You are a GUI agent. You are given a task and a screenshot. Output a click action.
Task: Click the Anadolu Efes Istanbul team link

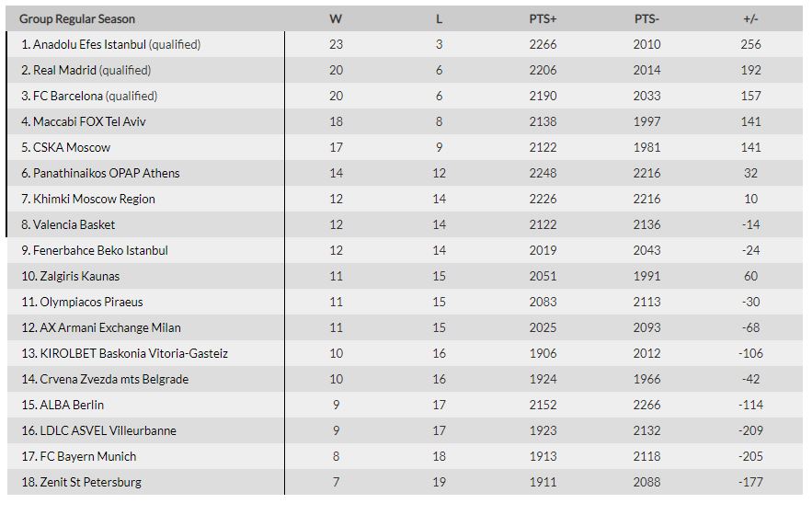[89, 44]
